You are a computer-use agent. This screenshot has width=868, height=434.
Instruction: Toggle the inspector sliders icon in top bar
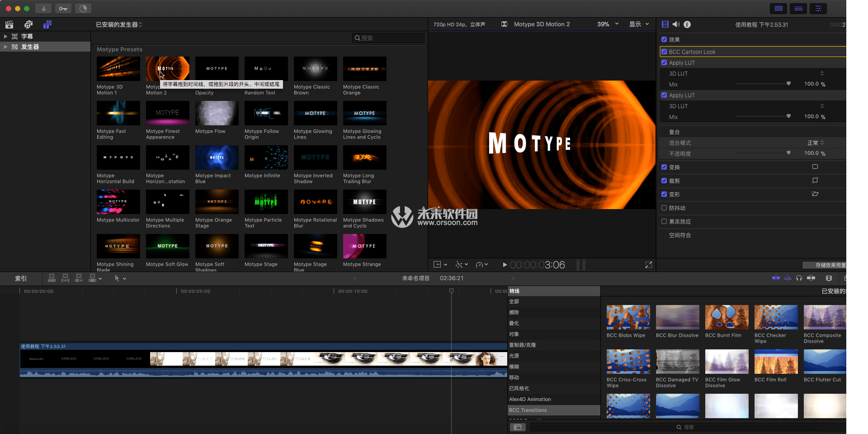point(818,9)
